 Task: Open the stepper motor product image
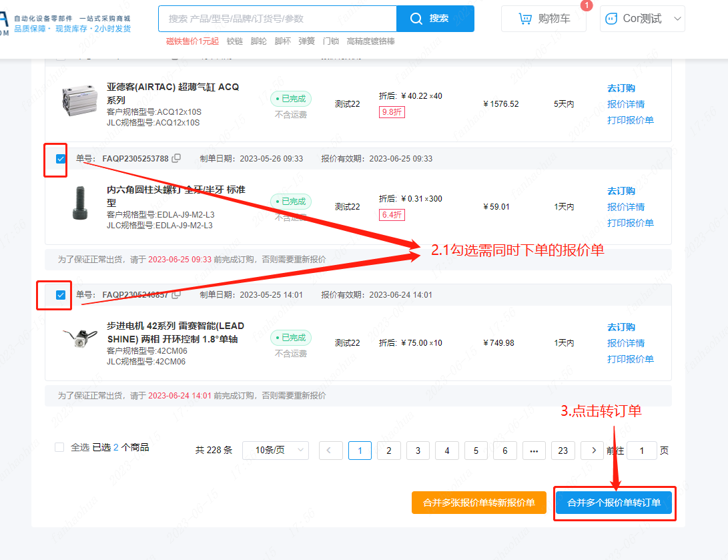click(x=79, y=338)
